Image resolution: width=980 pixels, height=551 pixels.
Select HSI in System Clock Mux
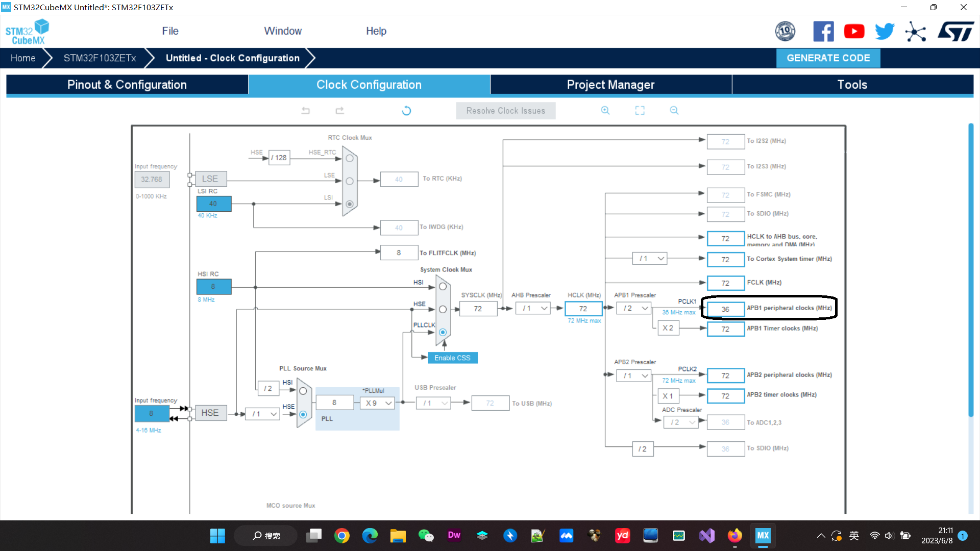pos(443,287)
